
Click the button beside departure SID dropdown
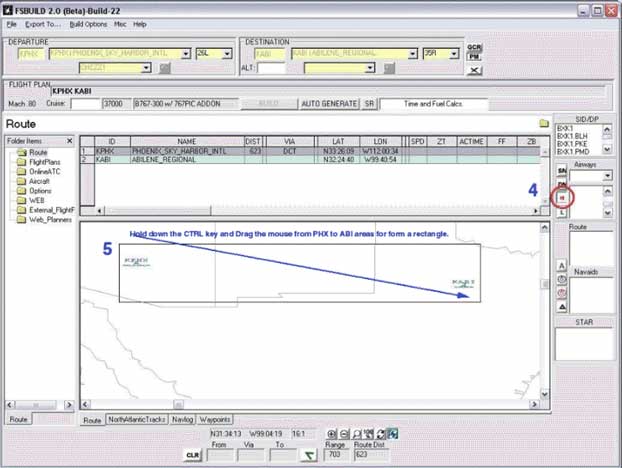(165, 68)
